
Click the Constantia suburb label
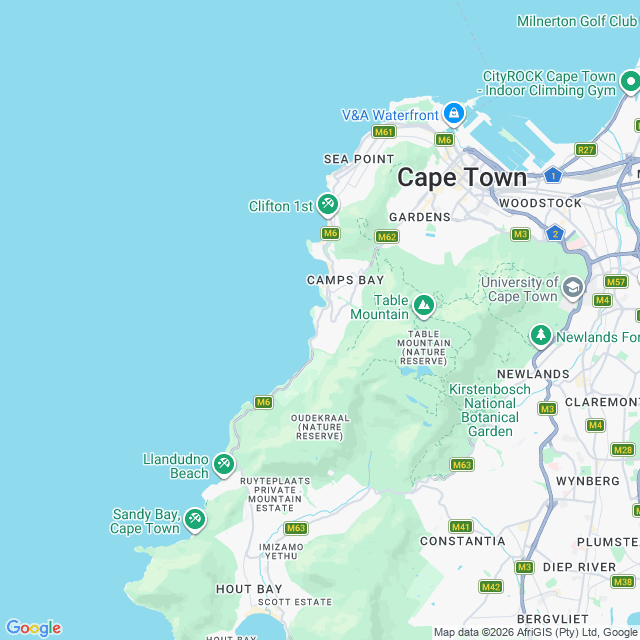coord(462,541)
